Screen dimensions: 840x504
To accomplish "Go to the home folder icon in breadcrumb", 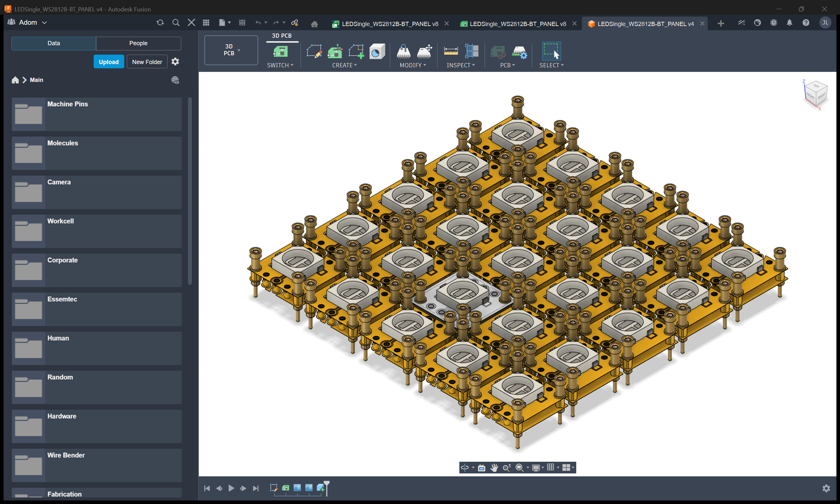I will point(15,80).
